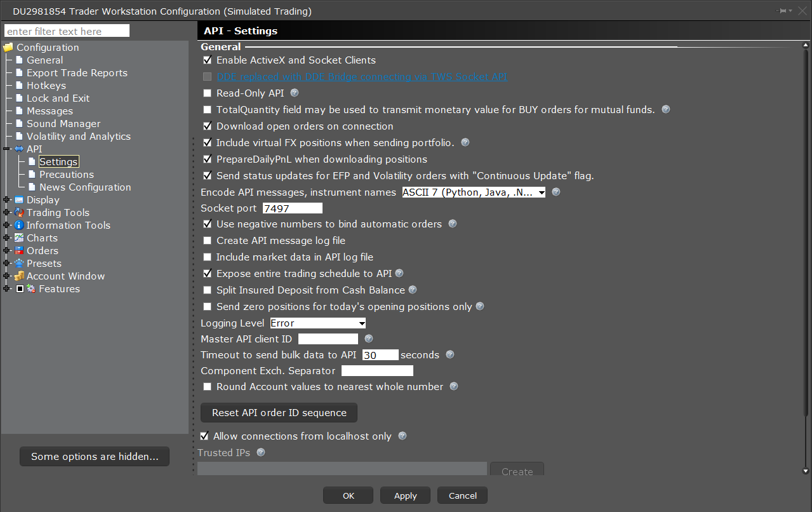The height and width of the screenshot is (512, 812).
Task: Click the Cancel button
Action: click(462, 495)
